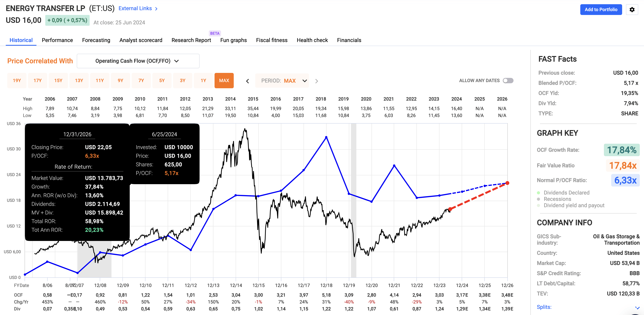
Task: Click the red forecast endpoint marker
Action: [x=507, y=183]
